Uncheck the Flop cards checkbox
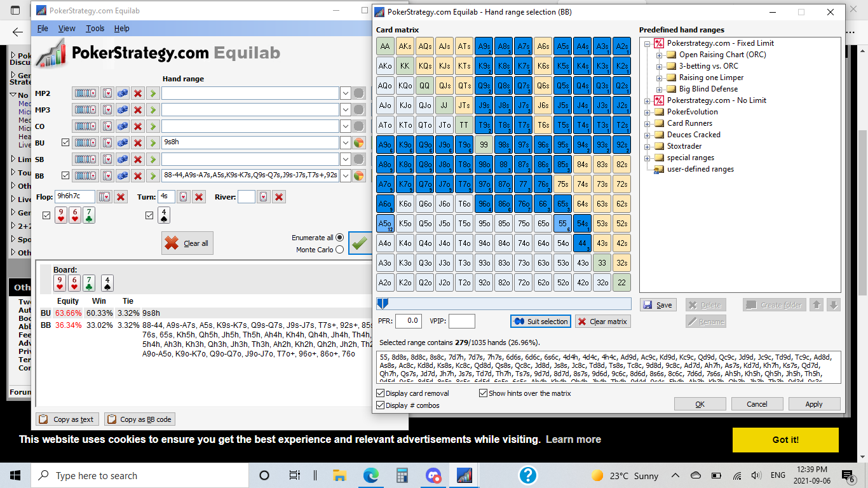Screen dimensions: 868x488 click(46, 215)
